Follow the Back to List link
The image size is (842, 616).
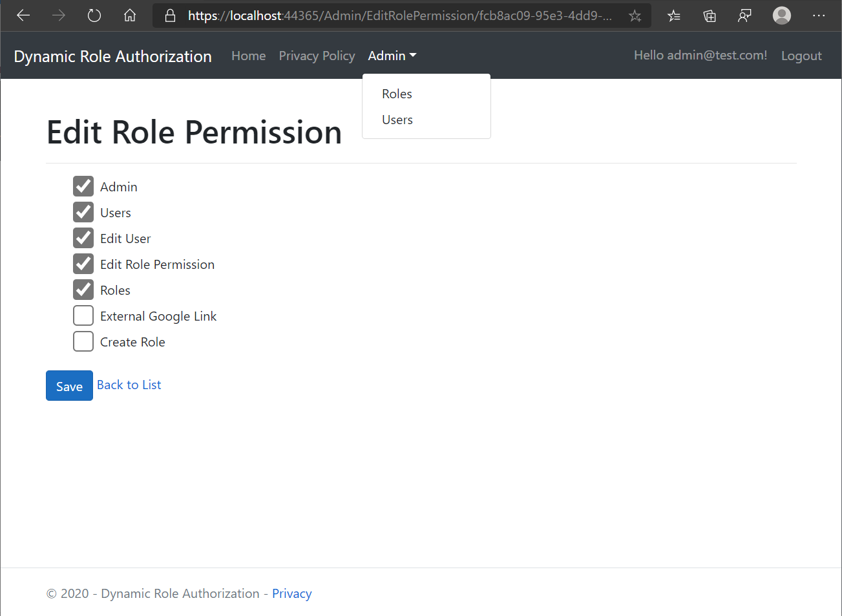point(129,385)
